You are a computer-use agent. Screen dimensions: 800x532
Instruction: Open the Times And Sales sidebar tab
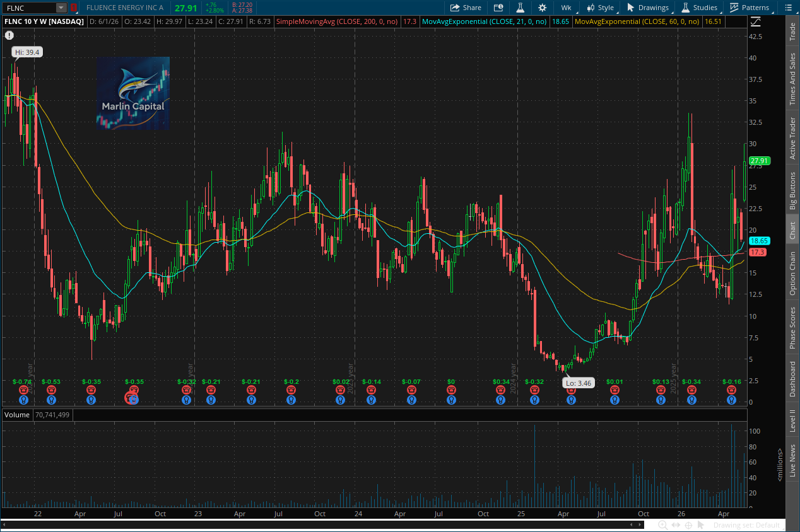coord(792,79)
